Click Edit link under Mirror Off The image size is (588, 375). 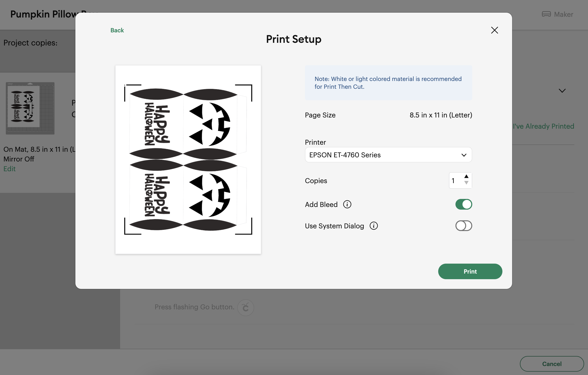pyautogui.click(x=9, y=169)
